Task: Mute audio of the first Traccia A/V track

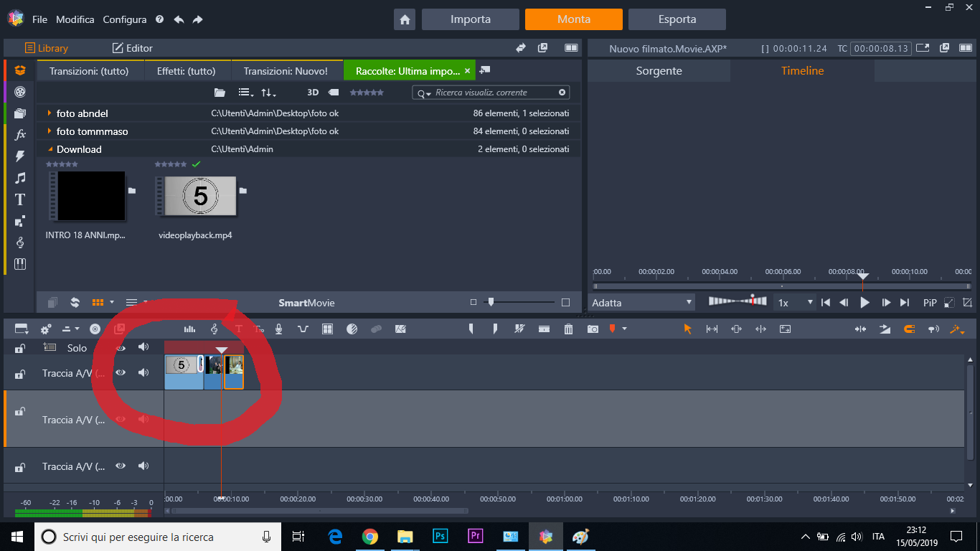Action: [143, 372]
